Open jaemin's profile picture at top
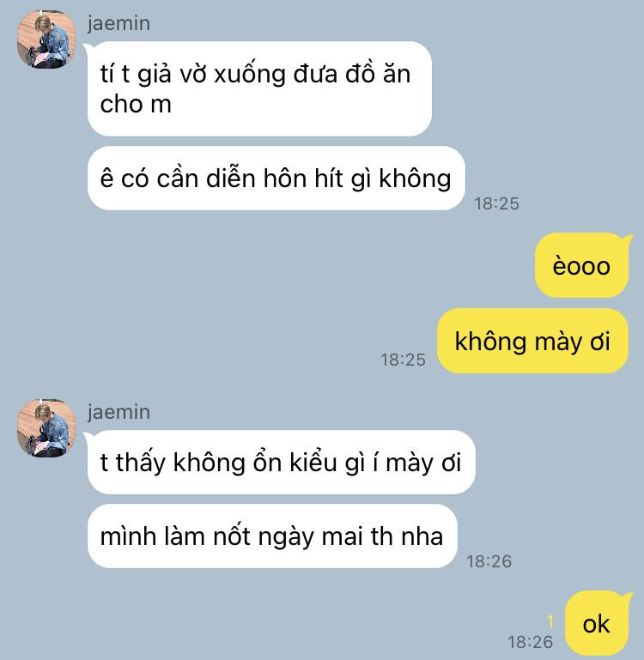 [x=46, y=39]
